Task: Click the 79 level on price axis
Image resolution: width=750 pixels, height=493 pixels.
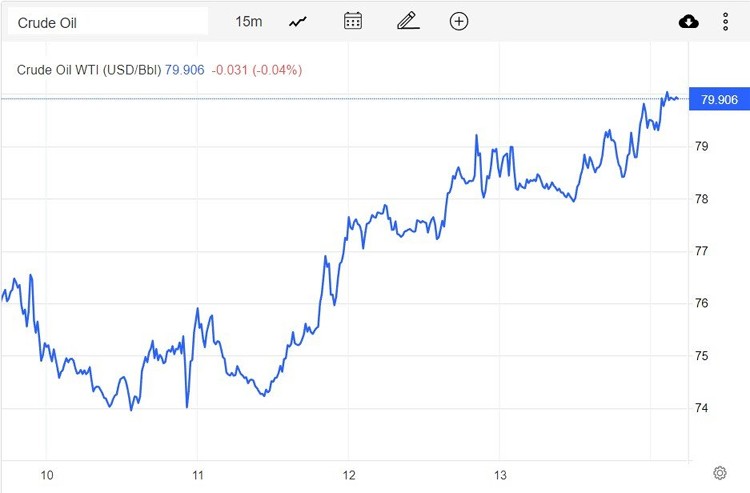Action: tap(702, 147)
